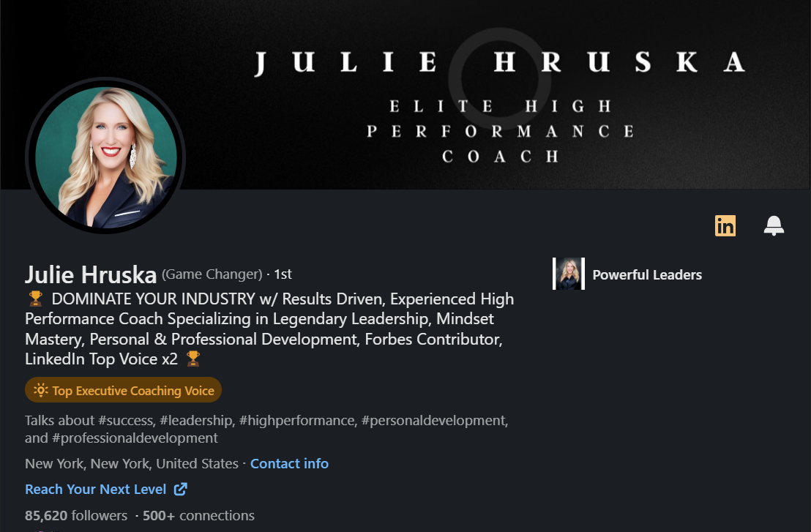Open the Powerful Leaders company link
The height and width of the screenshot is (532, 811).
pyautogui.click(x=647, y=274)
